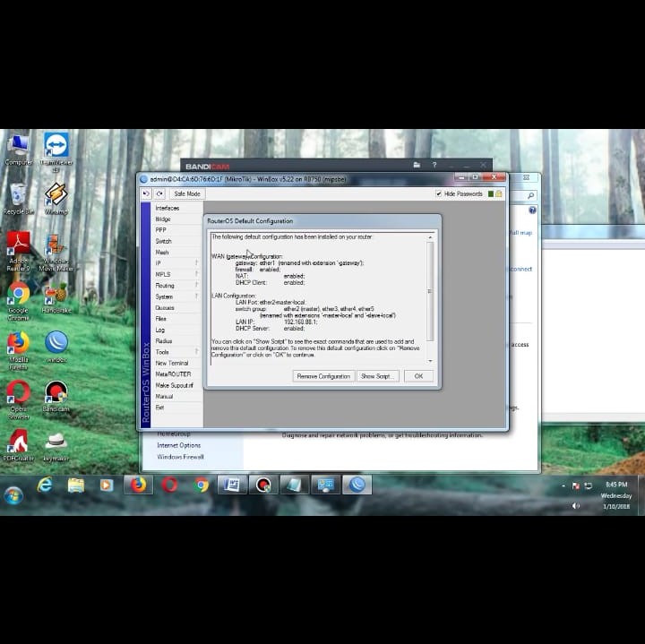The height and width of the screenshot is (644, 645).
Task: Open the winbox desktop icon
Action: [56, 348]
